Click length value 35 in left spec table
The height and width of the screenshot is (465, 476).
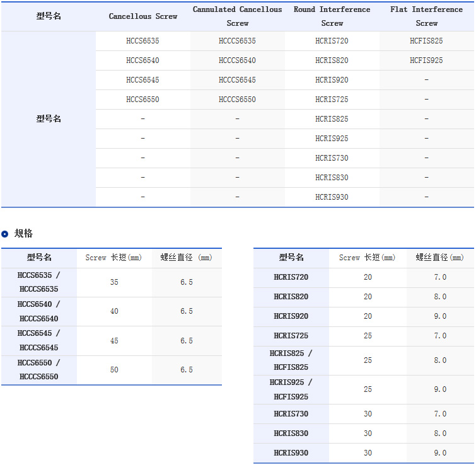coord(114,282)
